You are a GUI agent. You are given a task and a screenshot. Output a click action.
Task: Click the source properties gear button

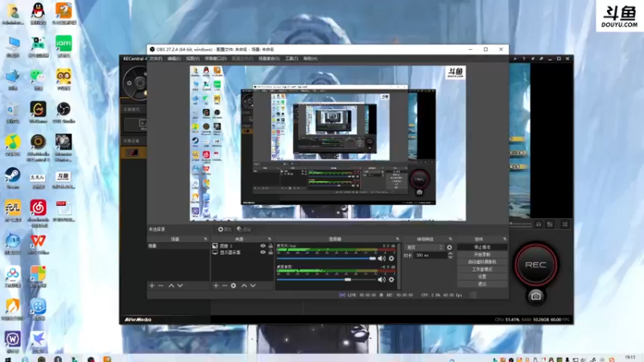pyautogui.click(x=225, y=229)
